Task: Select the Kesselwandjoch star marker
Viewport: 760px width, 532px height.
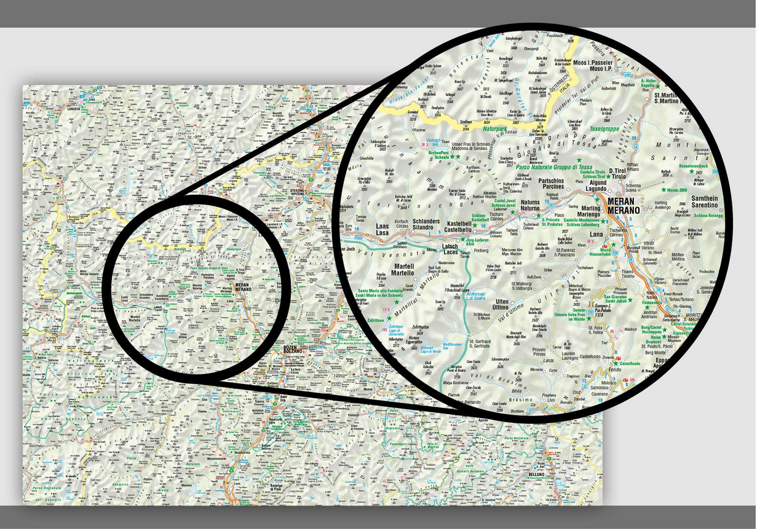Action: point(691,170)
